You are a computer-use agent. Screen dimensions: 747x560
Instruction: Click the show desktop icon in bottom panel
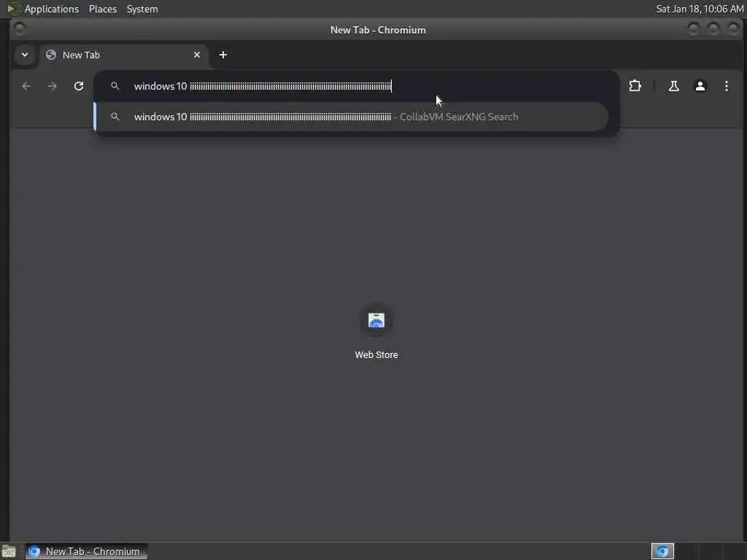pos(9,552)
